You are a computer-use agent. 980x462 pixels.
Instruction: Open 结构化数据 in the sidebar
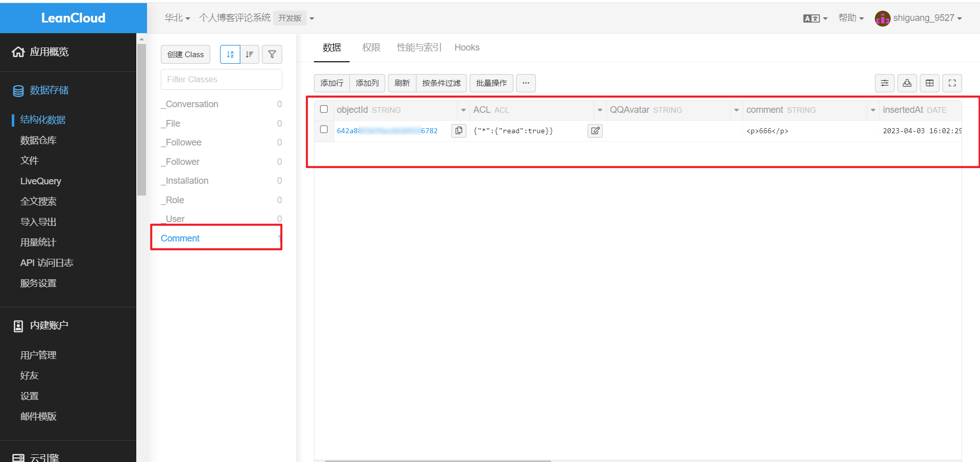(43, 120)
